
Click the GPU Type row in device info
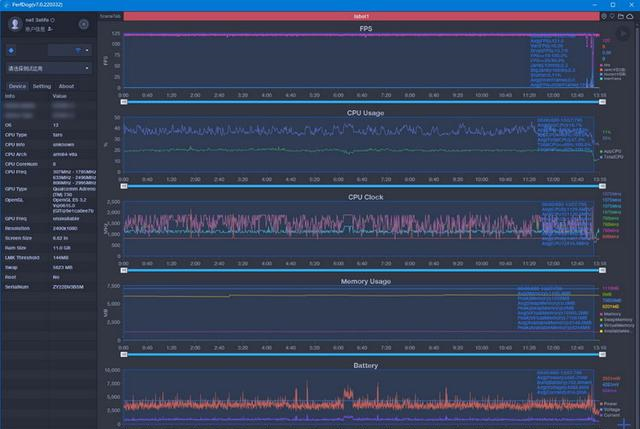coord(49,191)
